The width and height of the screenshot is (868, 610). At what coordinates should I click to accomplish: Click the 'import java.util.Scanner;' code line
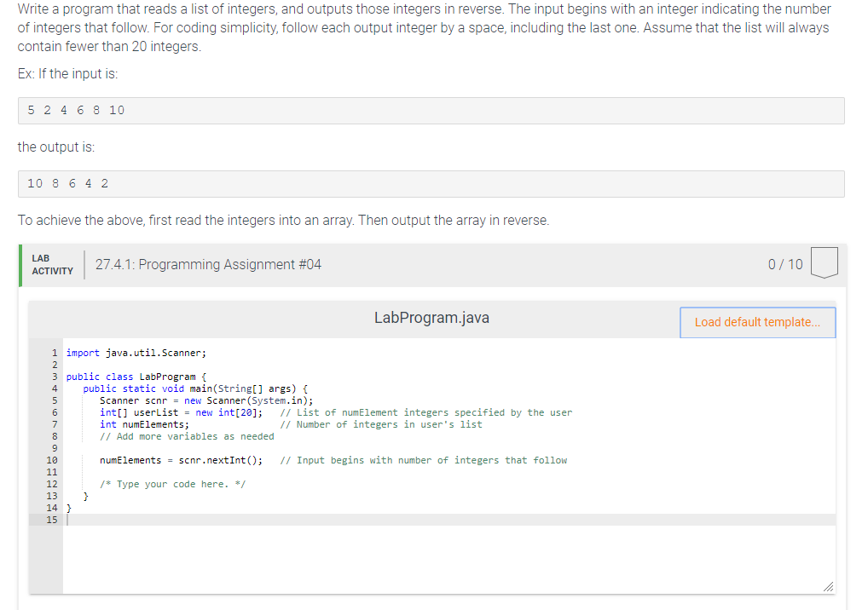point(136,353)
